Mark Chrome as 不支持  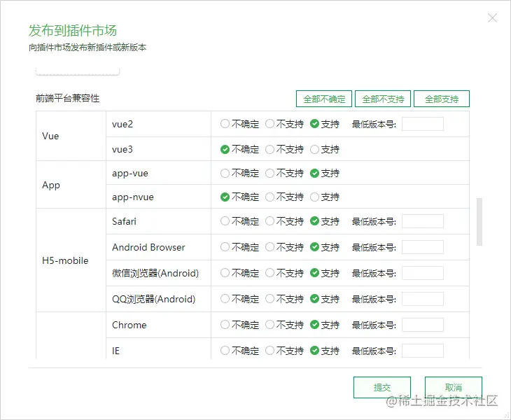pos(269,325)
